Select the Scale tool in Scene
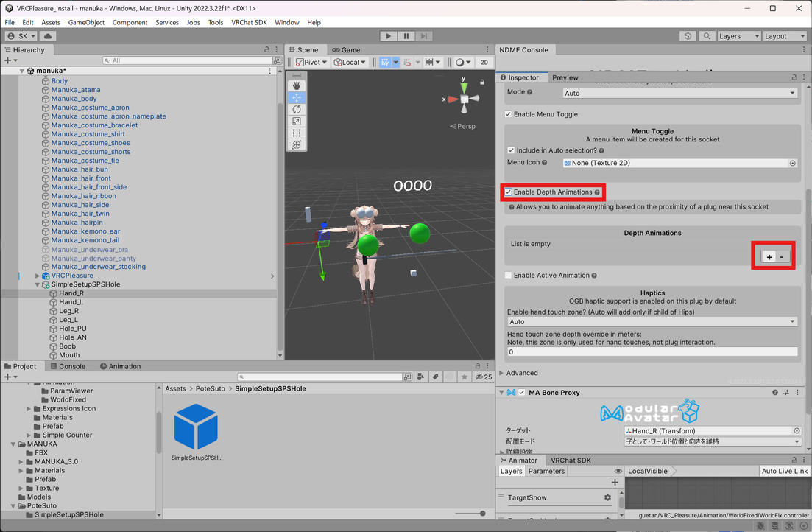The height and width of the screenshot is (532, 812). pyautogui.click(x=297, y=121)
